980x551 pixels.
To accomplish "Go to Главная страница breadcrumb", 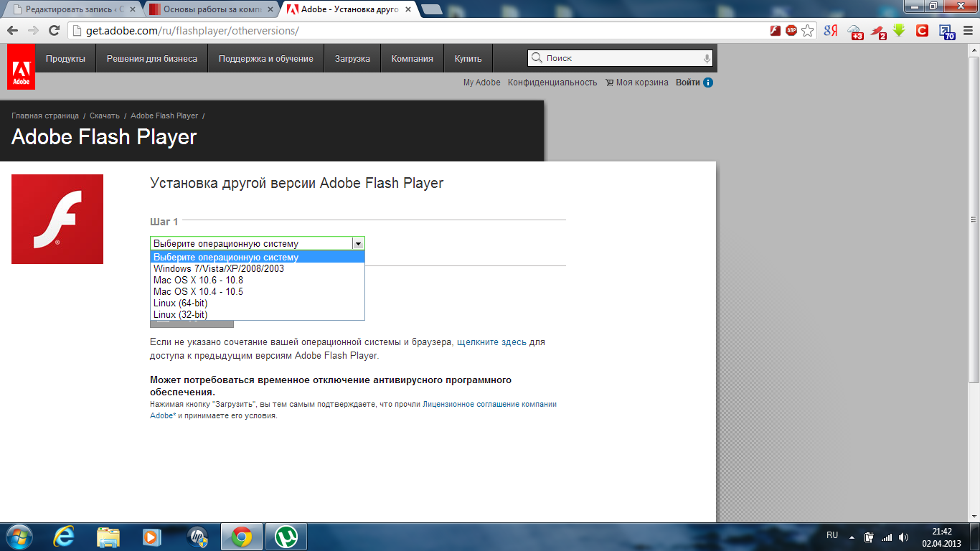I will click(45, 116).
